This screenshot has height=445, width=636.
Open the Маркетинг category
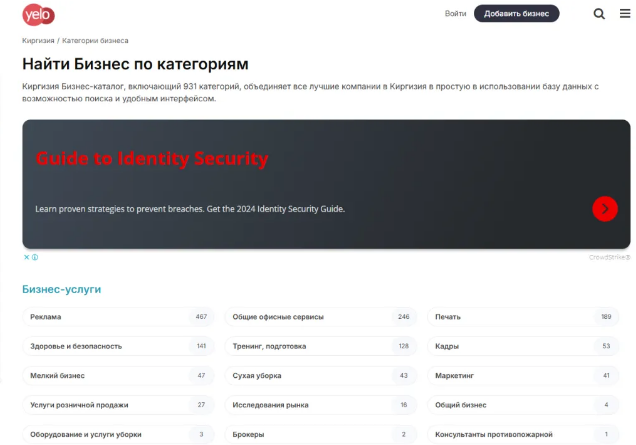click(454, 376)
